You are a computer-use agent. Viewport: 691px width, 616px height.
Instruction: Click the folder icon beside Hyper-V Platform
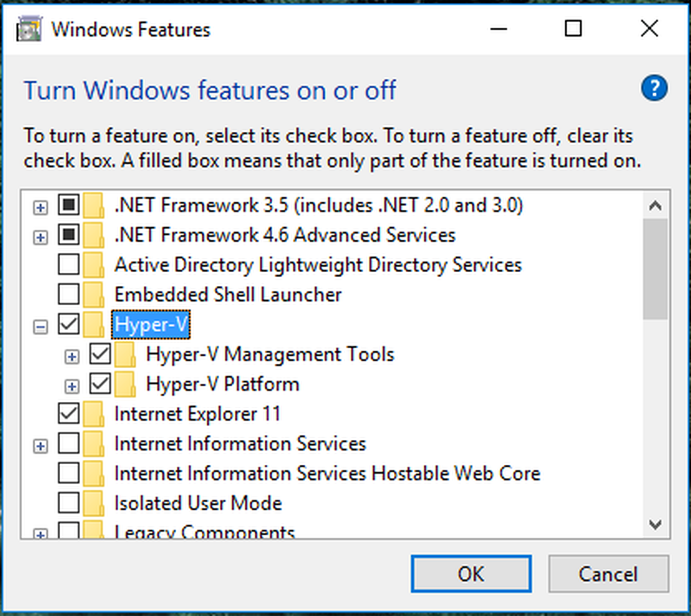(126, 385)
